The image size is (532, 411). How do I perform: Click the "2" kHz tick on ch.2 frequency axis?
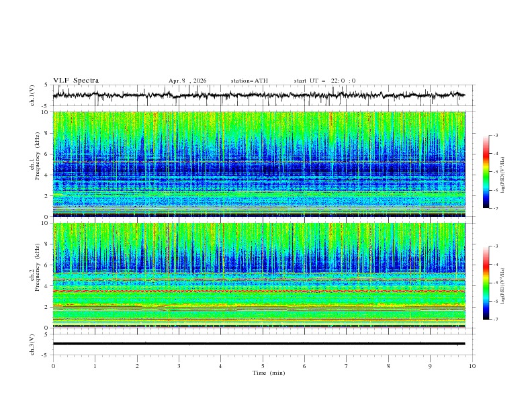(x=46, y=307)
